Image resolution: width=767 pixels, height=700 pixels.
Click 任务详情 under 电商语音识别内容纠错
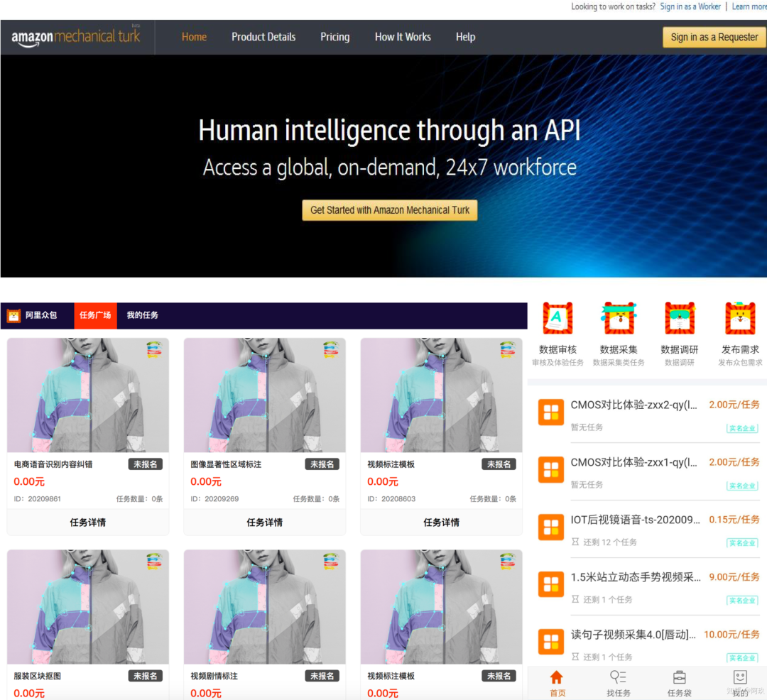click(x=88, y=523)
